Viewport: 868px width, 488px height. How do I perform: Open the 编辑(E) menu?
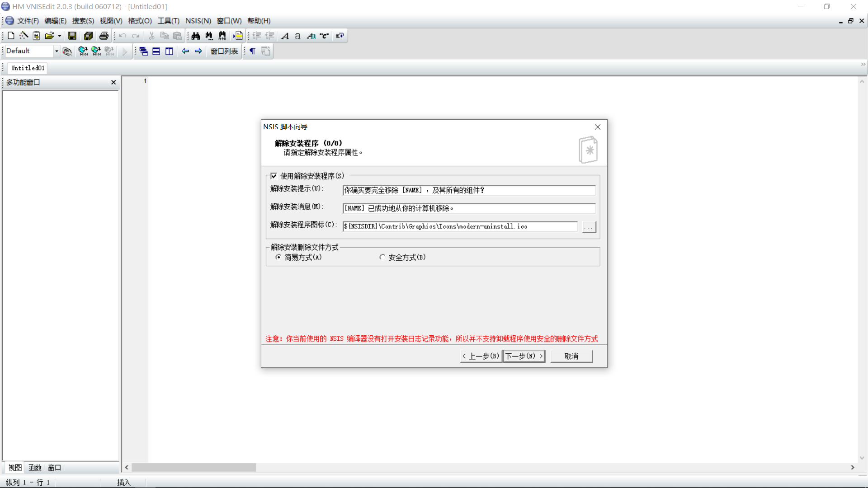tap(56, 21)
